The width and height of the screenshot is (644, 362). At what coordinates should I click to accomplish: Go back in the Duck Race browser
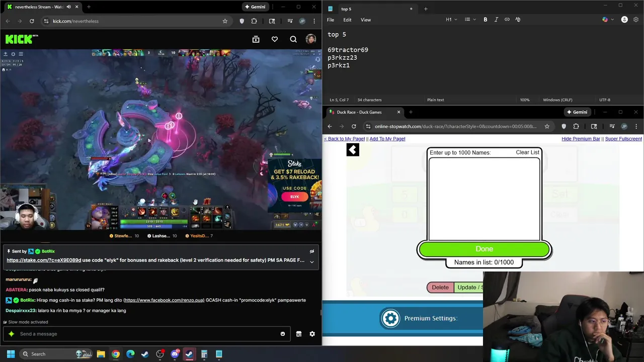click(x=330, y=126)
